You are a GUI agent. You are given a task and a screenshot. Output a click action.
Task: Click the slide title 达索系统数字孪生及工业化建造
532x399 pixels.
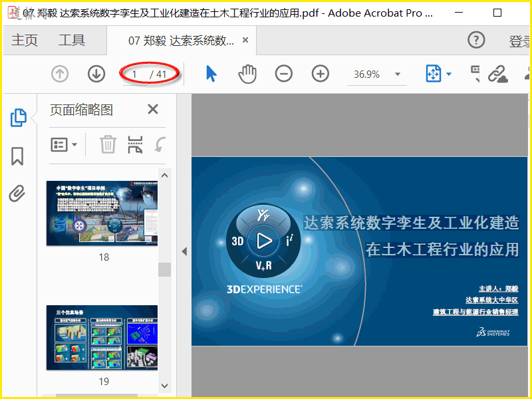coord(411,223)
